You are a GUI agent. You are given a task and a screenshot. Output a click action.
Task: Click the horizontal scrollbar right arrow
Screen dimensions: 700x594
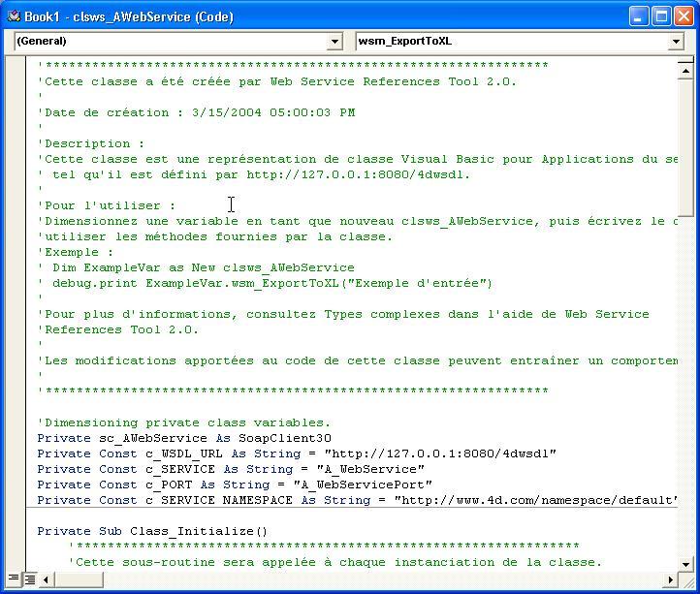point(670,579)
